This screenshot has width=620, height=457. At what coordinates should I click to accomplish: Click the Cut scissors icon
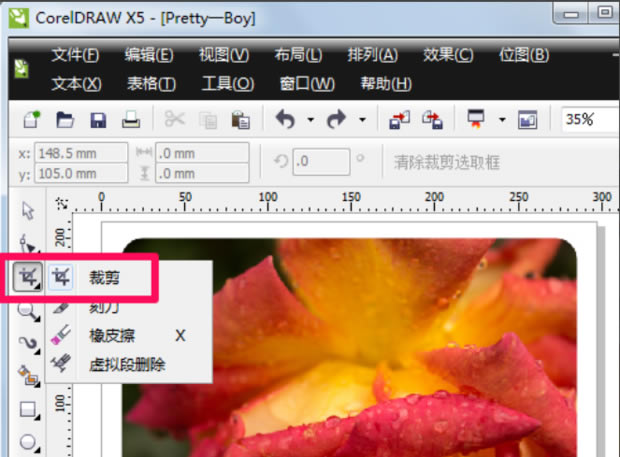(174, 119)
